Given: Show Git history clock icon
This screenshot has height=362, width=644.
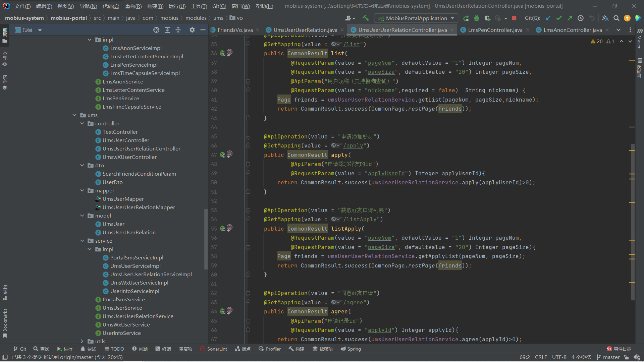Looking at the screenshot, I should [x=581, y=18].
